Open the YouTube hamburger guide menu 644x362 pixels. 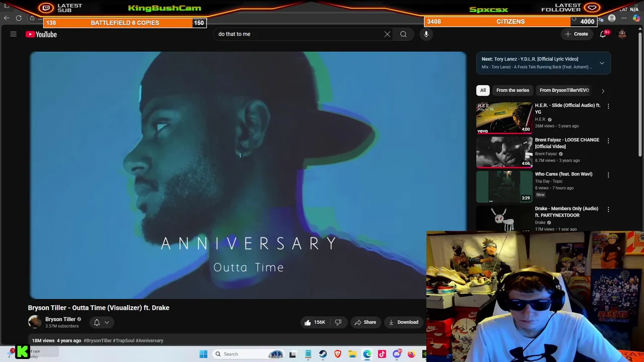point(14,34)
